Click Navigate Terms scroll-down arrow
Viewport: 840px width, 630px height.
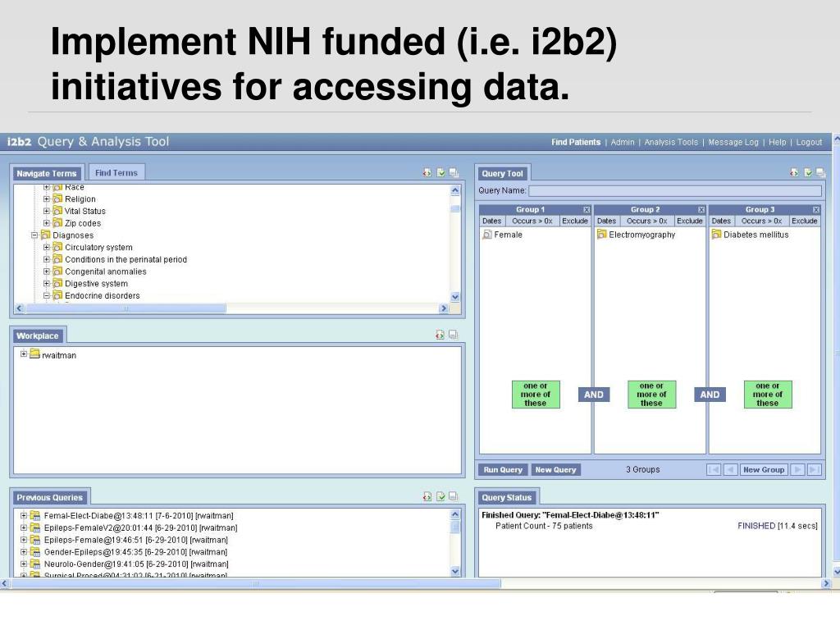click(x=455, y=297)
